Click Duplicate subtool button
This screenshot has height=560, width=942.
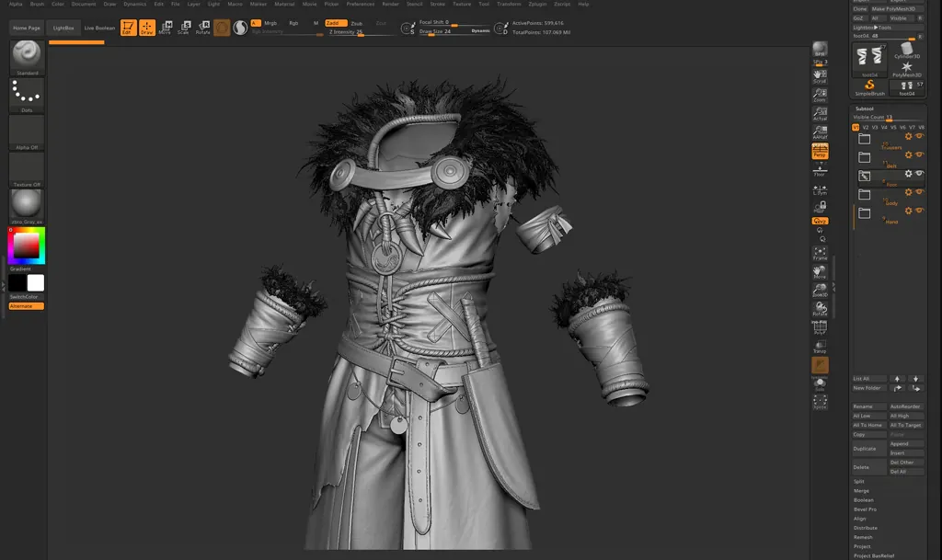(868, 449)
